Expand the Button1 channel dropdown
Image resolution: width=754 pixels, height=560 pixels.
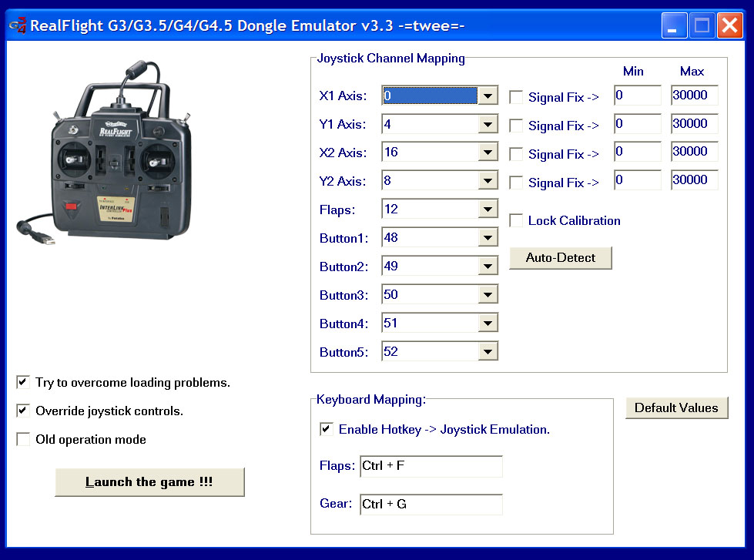(488, 238)
